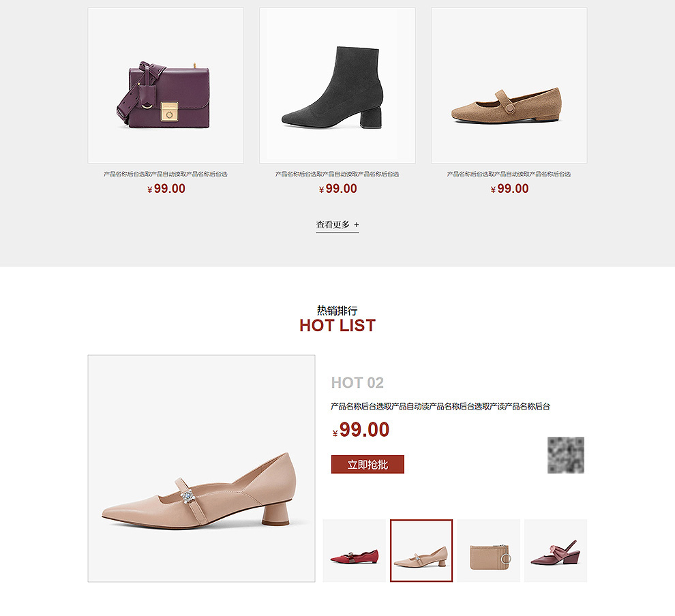This screenshot has width=675, height=616.
Task: Select the burgundy bow slingback thumbnail
Action: (556, 551)
